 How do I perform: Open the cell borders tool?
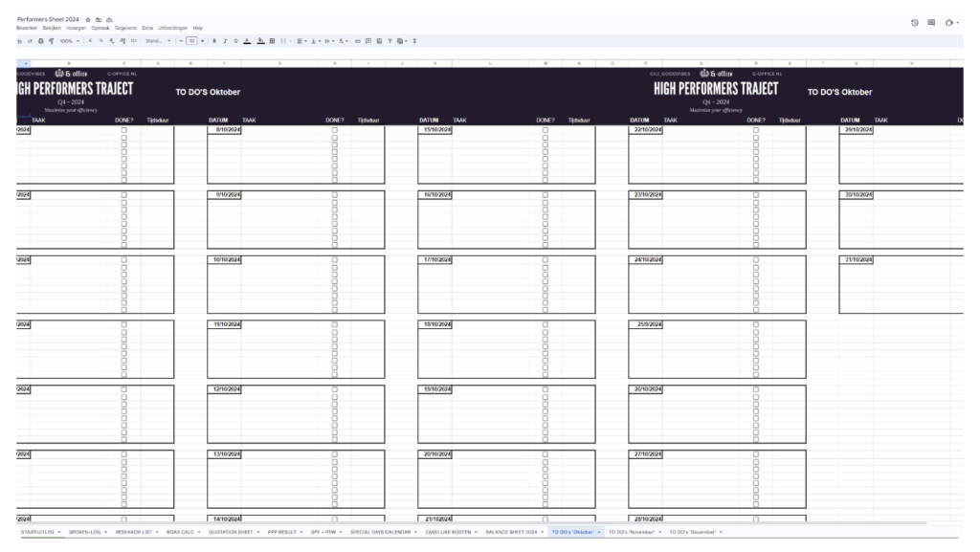click(272, 41)
